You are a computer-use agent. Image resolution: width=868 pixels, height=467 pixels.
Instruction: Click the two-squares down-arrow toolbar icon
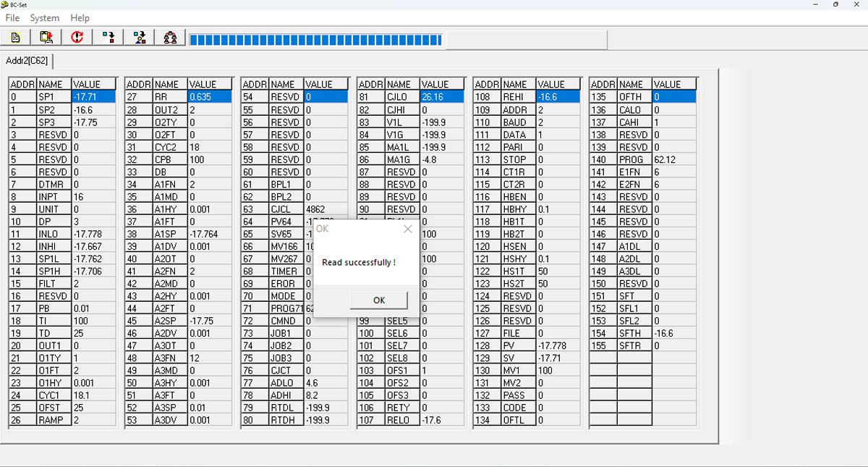point(109,38)
